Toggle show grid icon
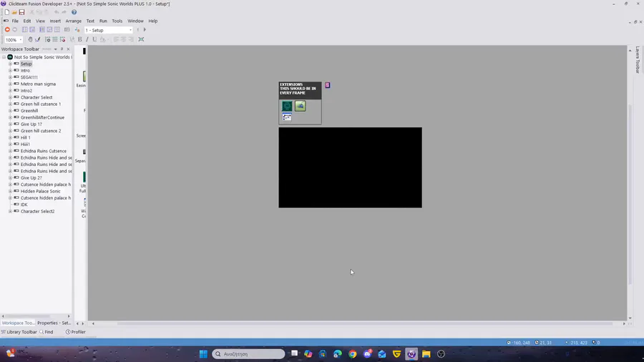 [55, 39]
